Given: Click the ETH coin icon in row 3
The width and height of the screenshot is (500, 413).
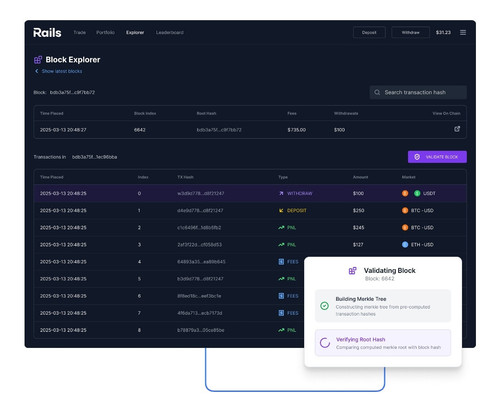Looking at the screenshot, I should pos(405,245).
